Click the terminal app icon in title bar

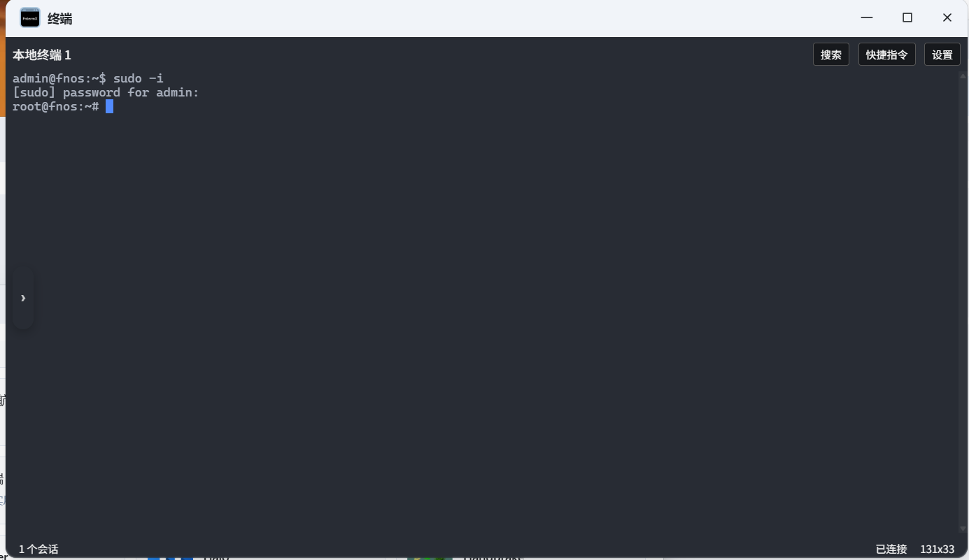(x=30, y=18)
